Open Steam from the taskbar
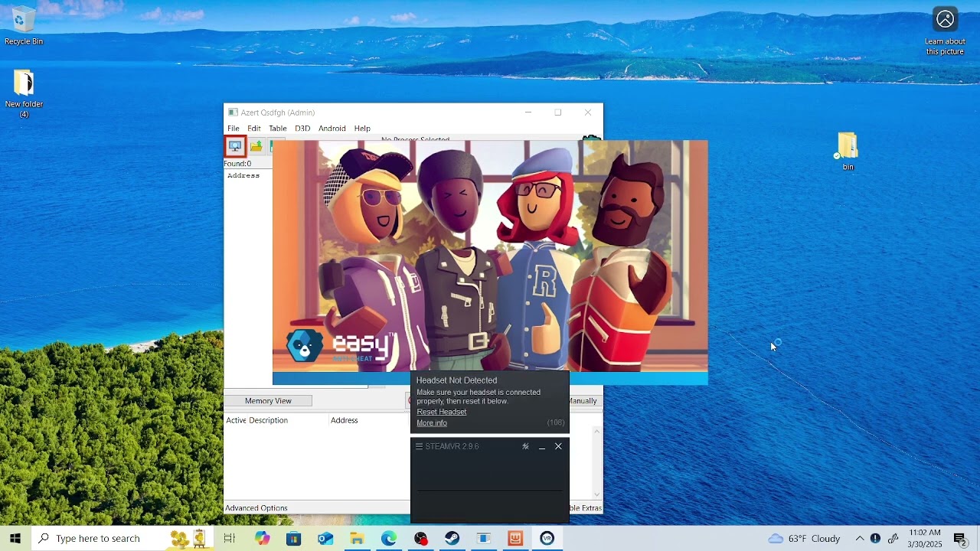This screenshot has height=551, width=980. 452,538
